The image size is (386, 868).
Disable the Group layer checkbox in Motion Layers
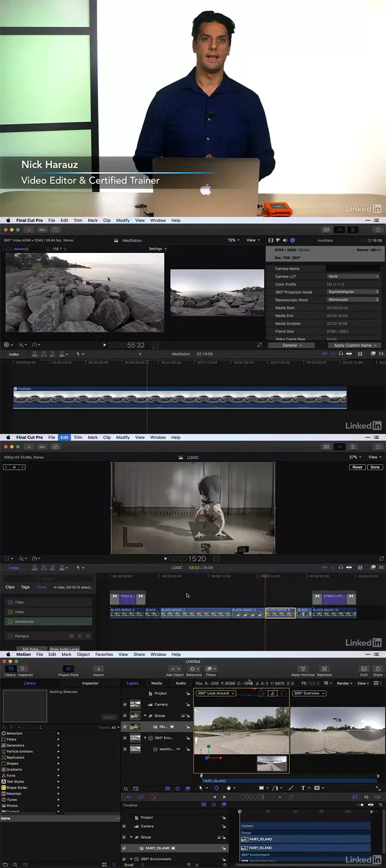125,716
